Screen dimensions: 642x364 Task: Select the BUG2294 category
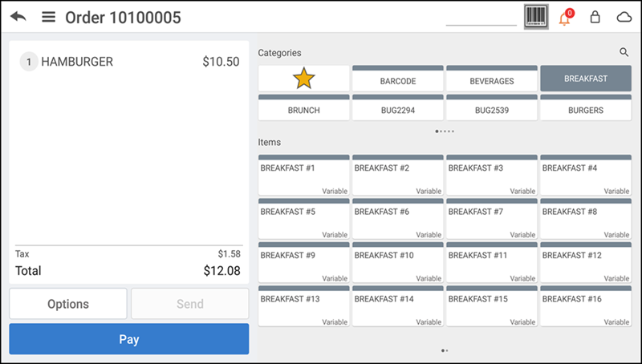pyautogui.click(x=397, y=107)
